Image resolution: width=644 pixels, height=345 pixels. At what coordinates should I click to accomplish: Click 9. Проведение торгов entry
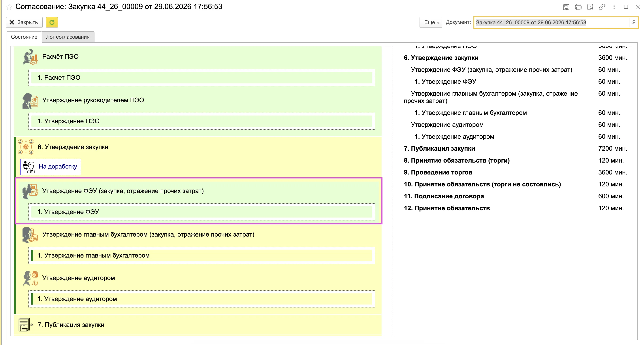[x=438, y=172]
